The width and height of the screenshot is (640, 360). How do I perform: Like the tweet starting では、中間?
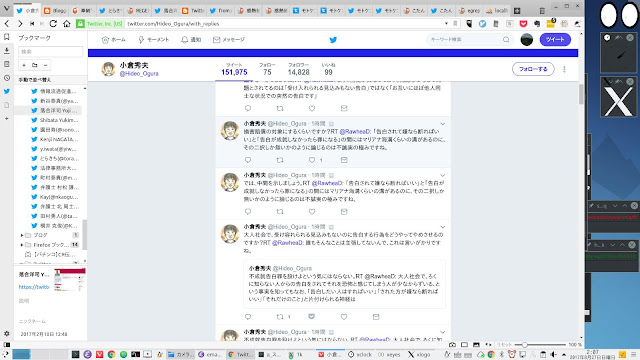pos(312,211)
